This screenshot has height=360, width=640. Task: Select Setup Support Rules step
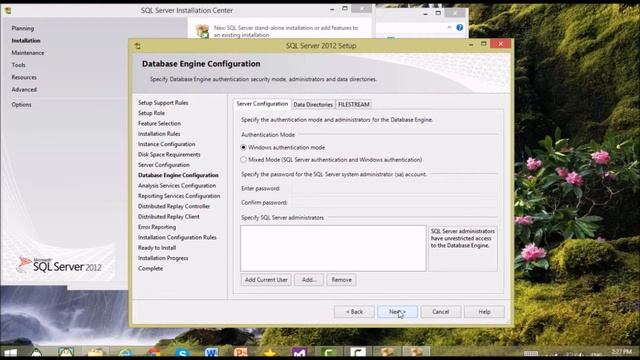[163, 103]
